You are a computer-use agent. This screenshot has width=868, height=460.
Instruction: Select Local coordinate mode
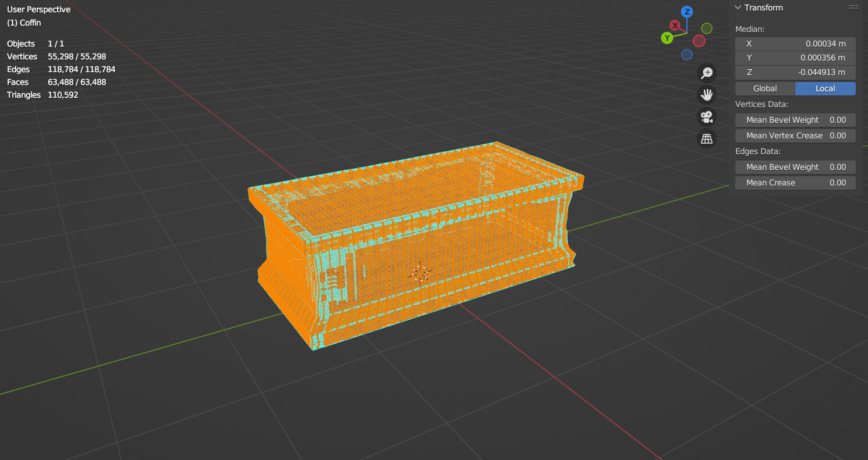point(826,88)
